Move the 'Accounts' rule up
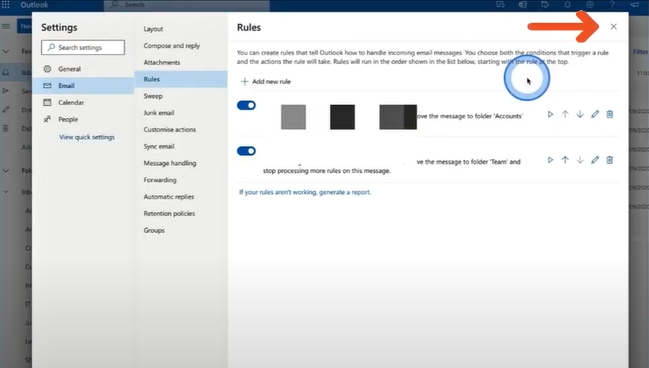This screenshot has height=368, width=649. (x=565, y=114)
